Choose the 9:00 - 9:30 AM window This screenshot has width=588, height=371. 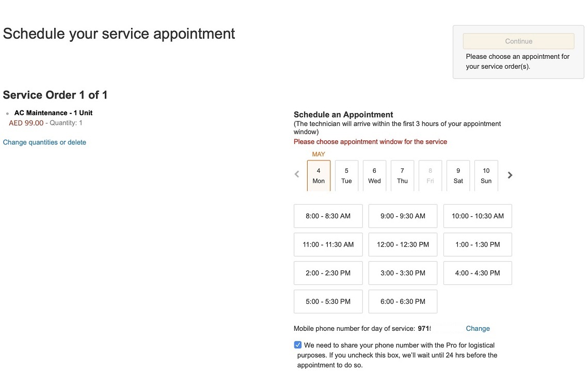[x=403, y=216]
